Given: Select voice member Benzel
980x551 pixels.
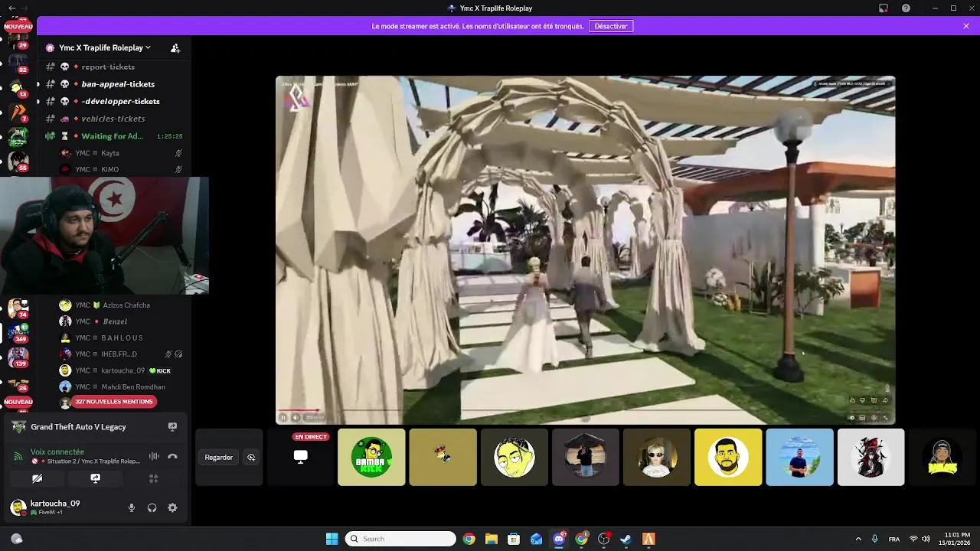Looking at the screenshot, I should point(122,321).
